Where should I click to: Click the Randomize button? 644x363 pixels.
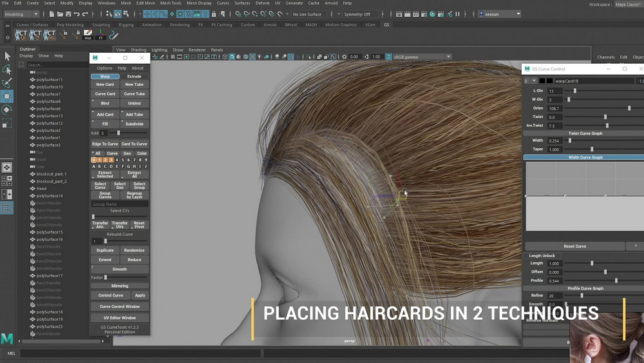pyautogui.click(x=135, y=250)
